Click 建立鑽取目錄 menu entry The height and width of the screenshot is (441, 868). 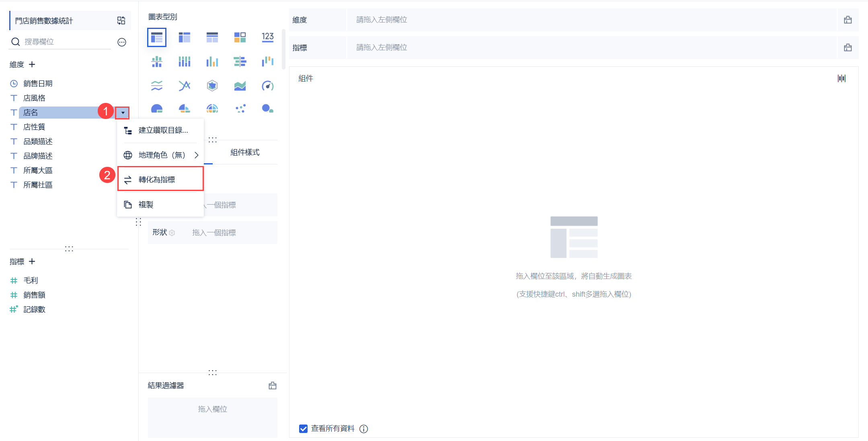tap(163, 130)
